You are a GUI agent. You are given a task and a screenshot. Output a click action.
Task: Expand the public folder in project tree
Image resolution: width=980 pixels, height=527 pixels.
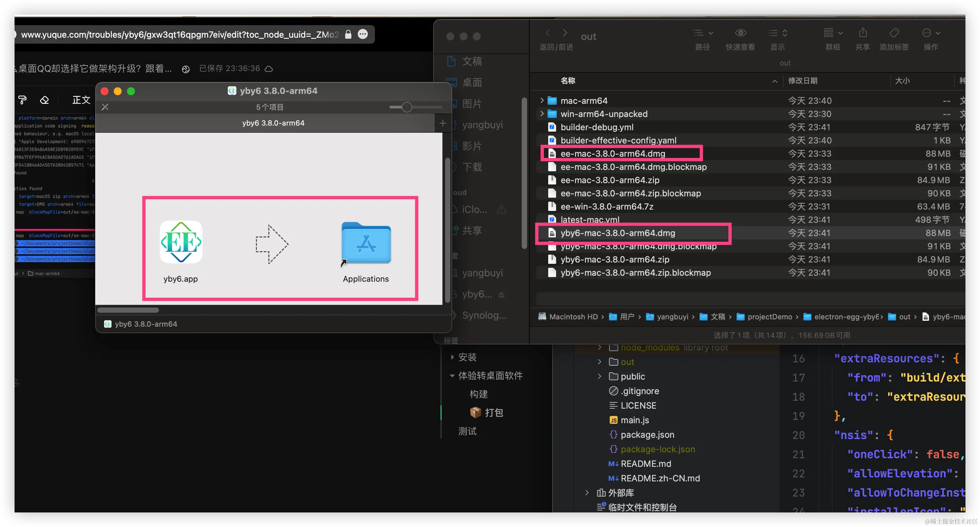coord(599,376)
